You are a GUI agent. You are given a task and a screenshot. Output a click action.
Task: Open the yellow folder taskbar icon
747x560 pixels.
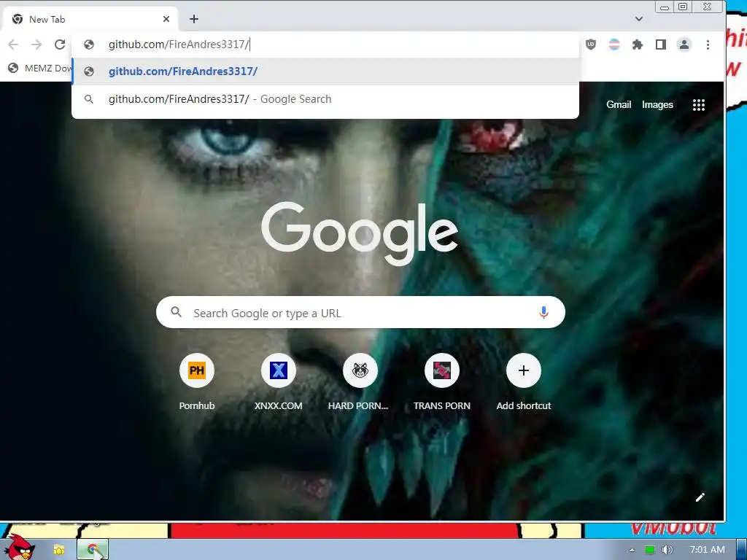[x=58, y=550]
